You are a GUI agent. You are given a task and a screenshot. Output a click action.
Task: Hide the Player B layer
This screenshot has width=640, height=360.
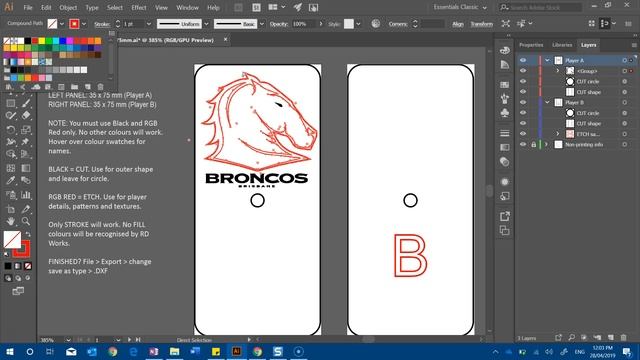pos(523,102)
